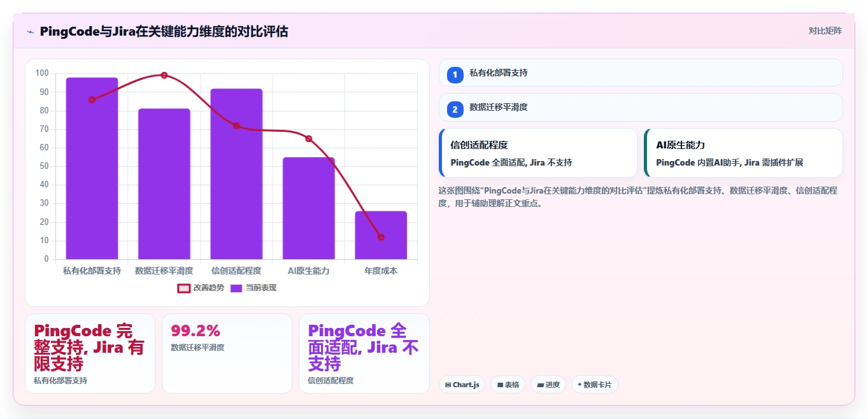Select the 数据迁移平滑度 bar in the chart
Image resolution: width=868 pixels, height=419 pixels.
point(164,184)
